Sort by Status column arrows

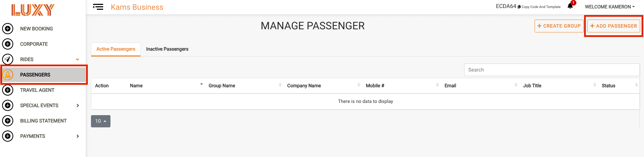[636, 85]
